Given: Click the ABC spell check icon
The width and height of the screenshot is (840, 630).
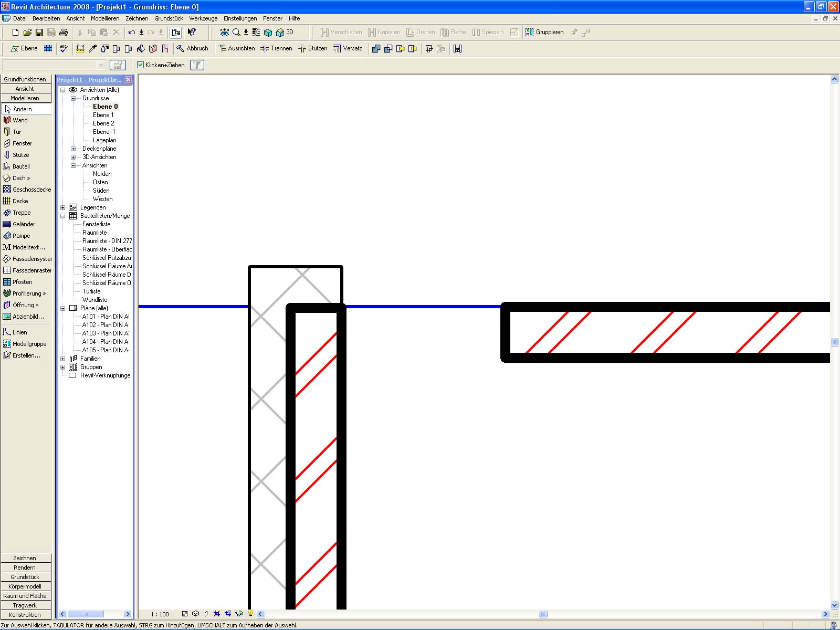Looking at the screenshot, I should (x=64, y=48).
